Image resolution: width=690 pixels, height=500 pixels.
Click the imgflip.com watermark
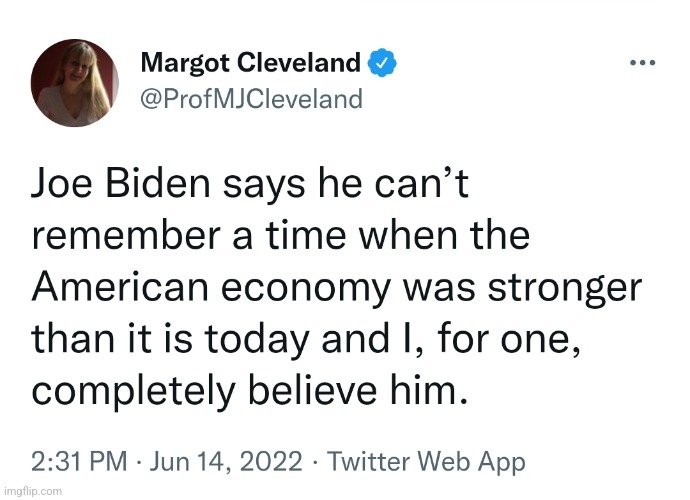tap(32, 492)
